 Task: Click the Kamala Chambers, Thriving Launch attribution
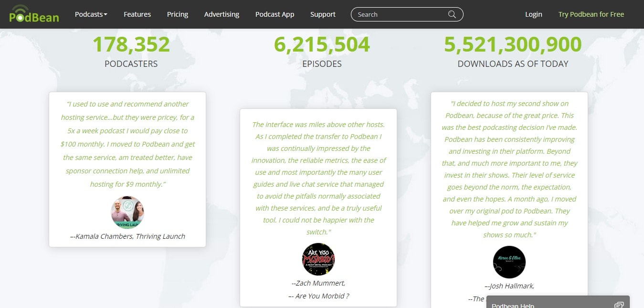(127, 236)
